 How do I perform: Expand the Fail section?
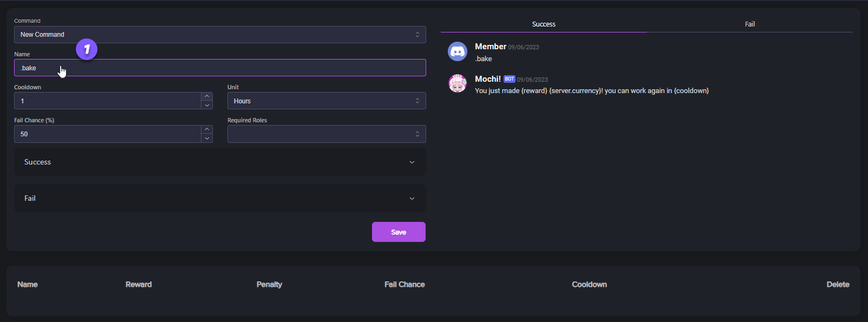(x=220, y=199)
